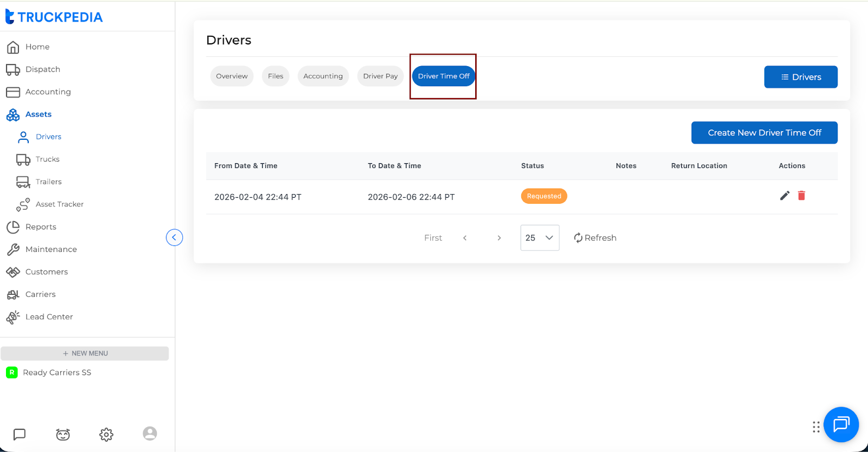Screen dimensions: 868x452
Task: Open the 25 rows-per-page dropdown
Action: click(539, 238)
